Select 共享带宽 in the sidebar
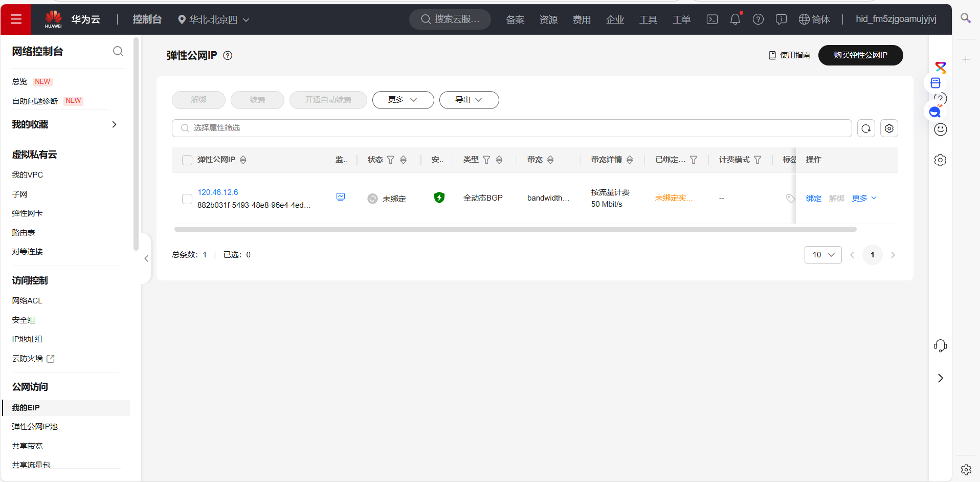Screen dimensions: 980x482 tap(28, 446)
